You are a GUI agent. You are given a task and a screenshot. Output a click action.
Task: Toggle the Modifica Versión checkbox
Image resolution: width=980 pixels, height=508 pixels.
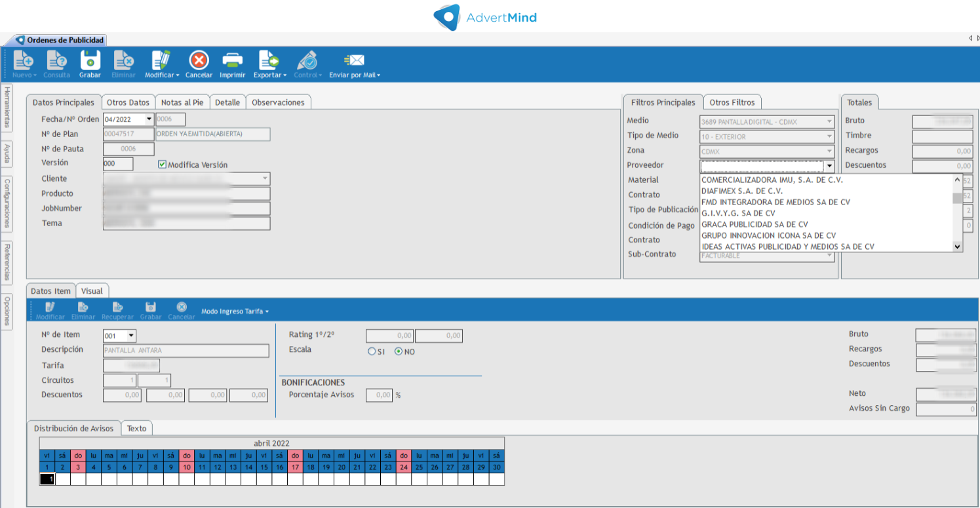tap(162, 165)
